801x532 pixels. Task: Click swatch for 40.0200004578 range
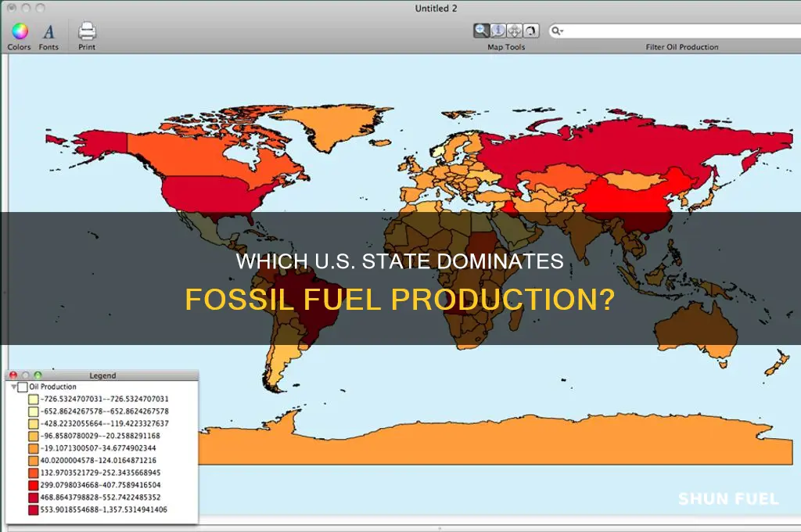pyautogui.click(x=33, y=461)
